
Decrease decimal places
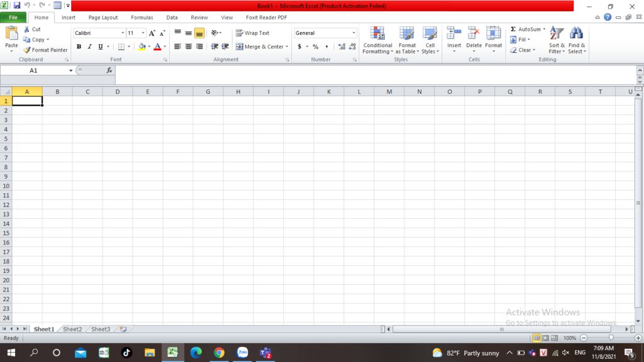352,47
